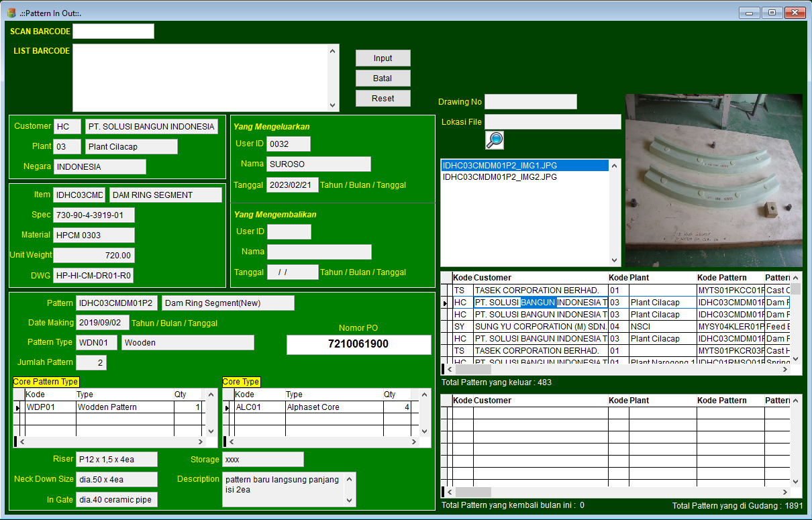Click the SCAN BARCODE input field
Image resolution: width=812 pixels, height=520 pixels.
point(113,32)
